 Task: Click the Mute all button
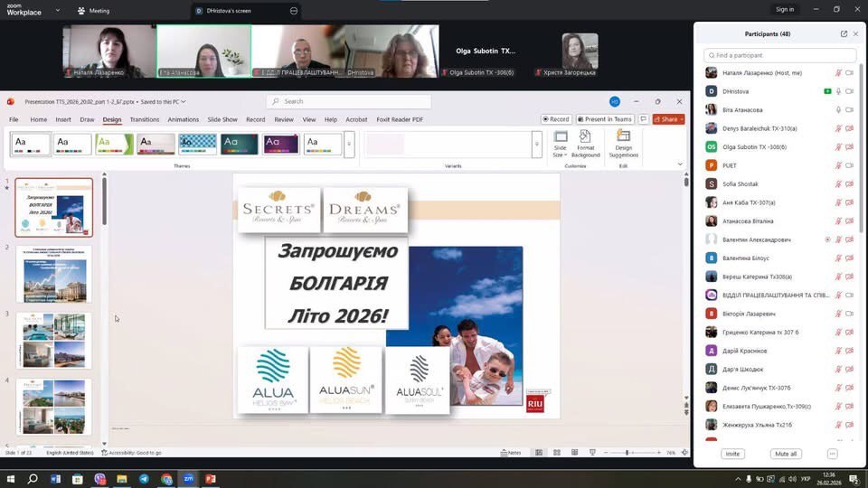point(785,454)
